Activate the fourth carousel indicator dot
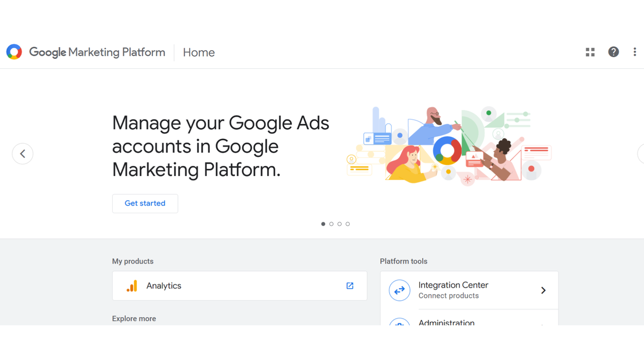The width and height of the screenshot is (644, 362). click(x=348, y=224)
